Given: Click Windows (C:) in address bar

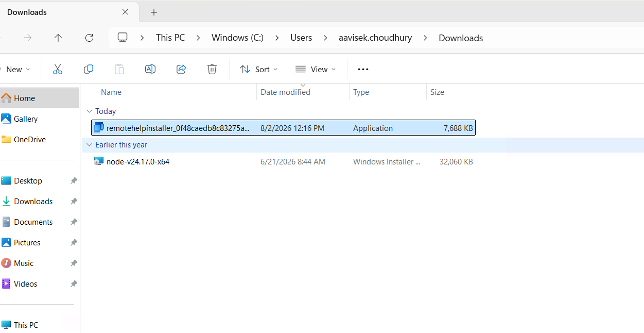Looking at the screenshot, I should (x=237, y=38).
